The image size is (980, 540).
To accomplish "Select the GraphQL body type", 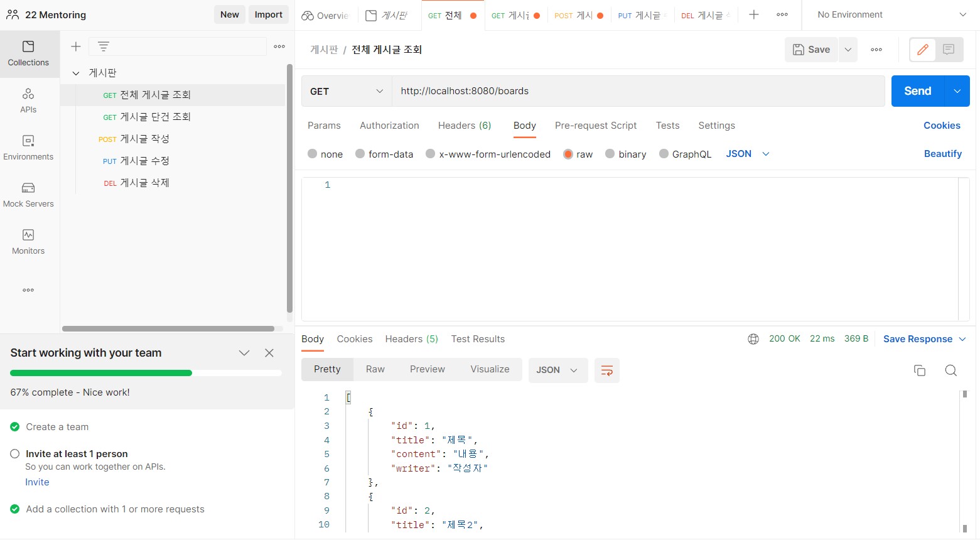I will coord(664,154).
